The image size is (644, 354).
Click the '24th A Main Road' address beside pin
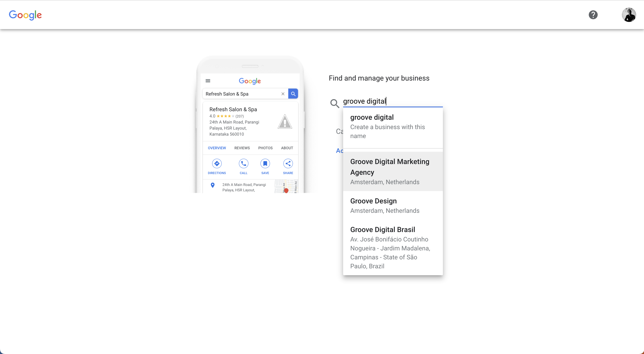(x=244, y=187)
